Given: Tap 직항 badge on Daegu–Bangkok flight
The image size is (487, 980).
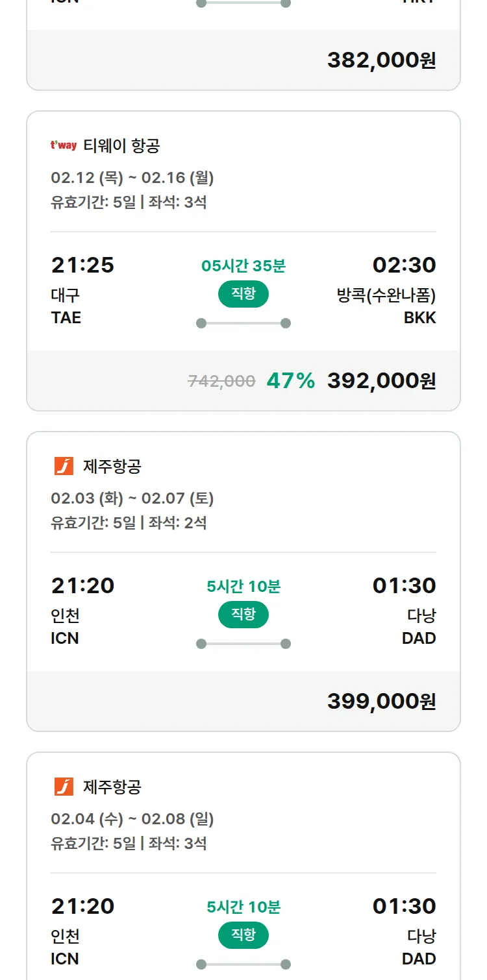Looking at the screenshot, I should click(243, 294).
